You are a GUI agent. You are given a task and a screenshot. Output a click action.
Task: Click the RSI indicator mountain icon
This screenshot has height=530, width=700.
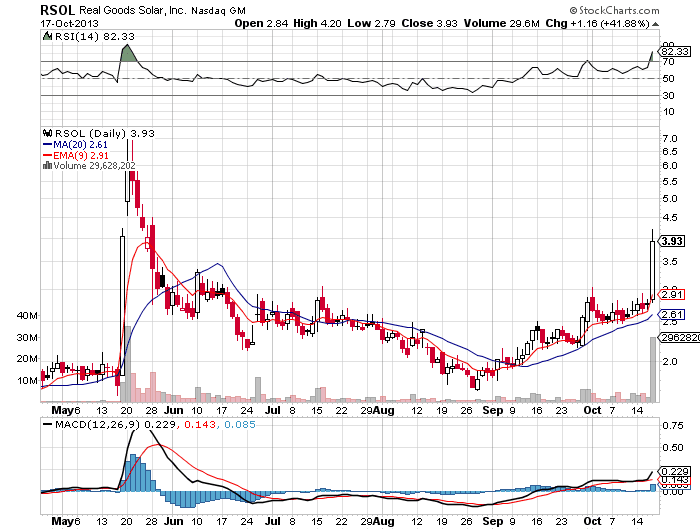pos(47,36)
